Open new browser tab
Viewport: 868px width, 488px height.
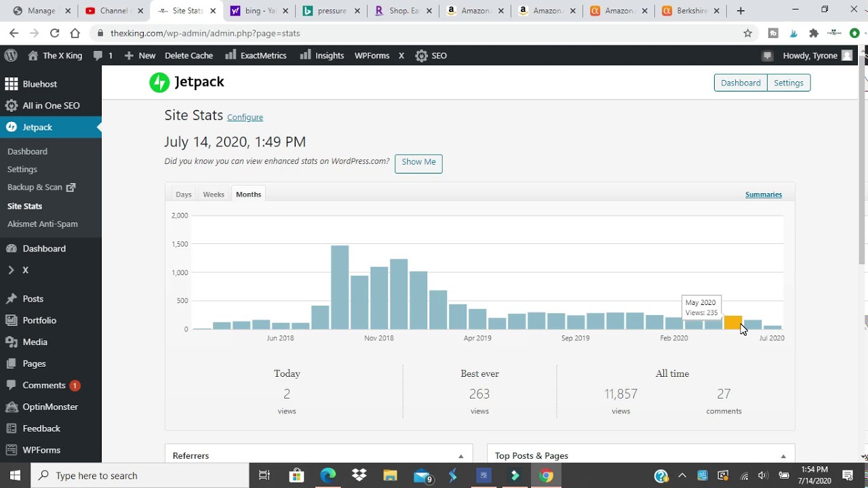pos(741,11)
